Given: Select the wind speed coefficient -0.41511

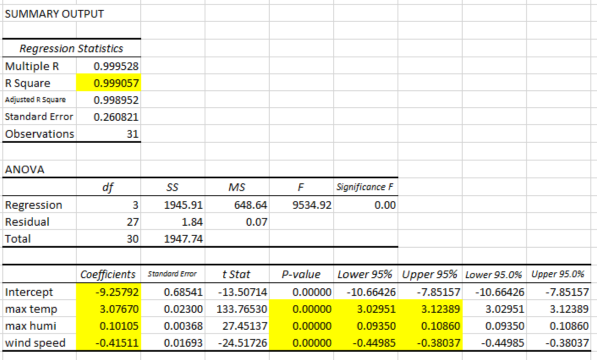Looking at the screenshot, I should click(117, 343).
